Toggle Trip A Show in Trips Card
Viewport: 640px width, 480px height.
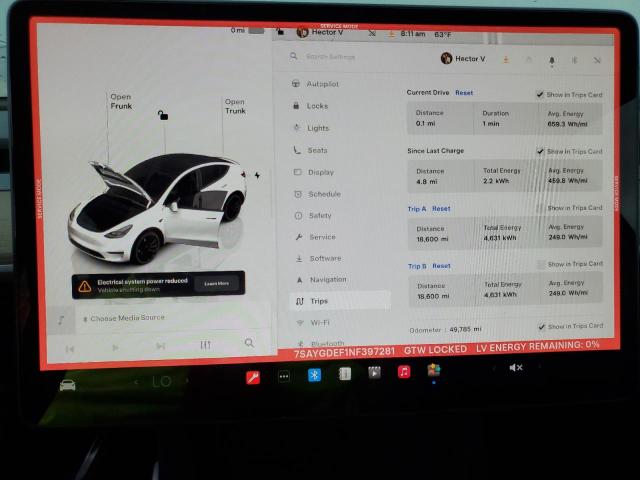[x=540, y=208]
